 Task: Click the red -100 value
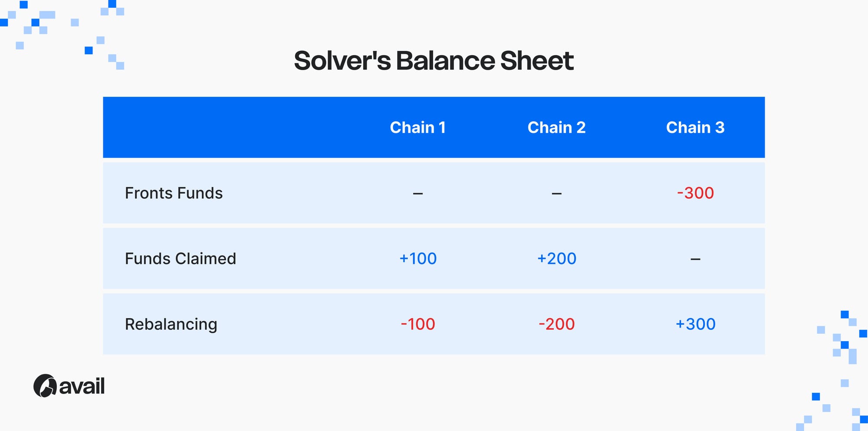pyautogui.click(x=418, y=324)
